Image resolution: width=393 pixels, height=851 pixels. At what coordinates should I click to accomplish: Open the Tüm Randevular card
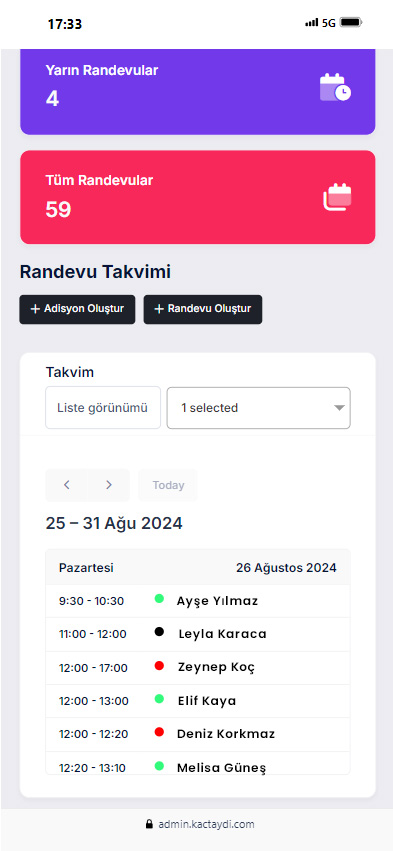point(198,197)
